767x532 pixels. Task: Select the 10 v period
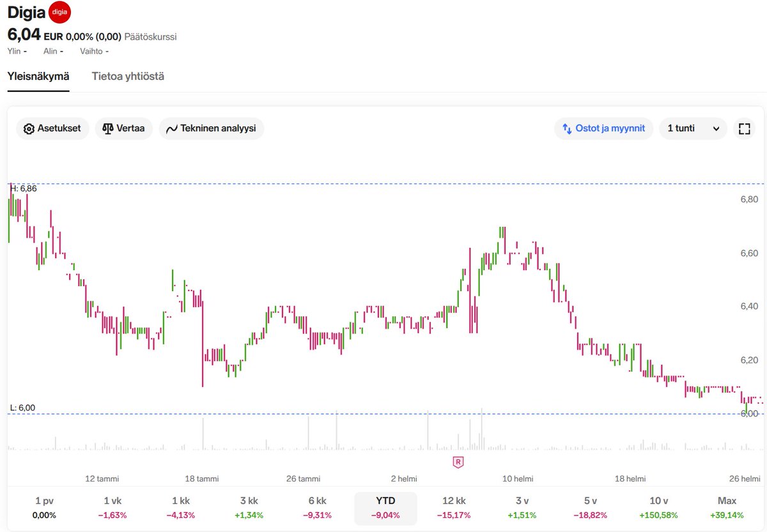[x=659, y=508]
